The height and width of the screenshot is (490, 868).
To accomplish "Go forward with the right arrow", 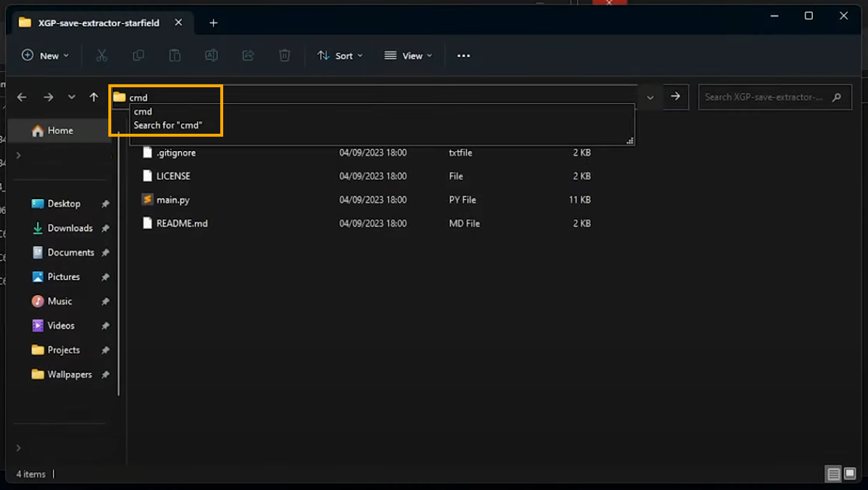I will click(49, 97).
